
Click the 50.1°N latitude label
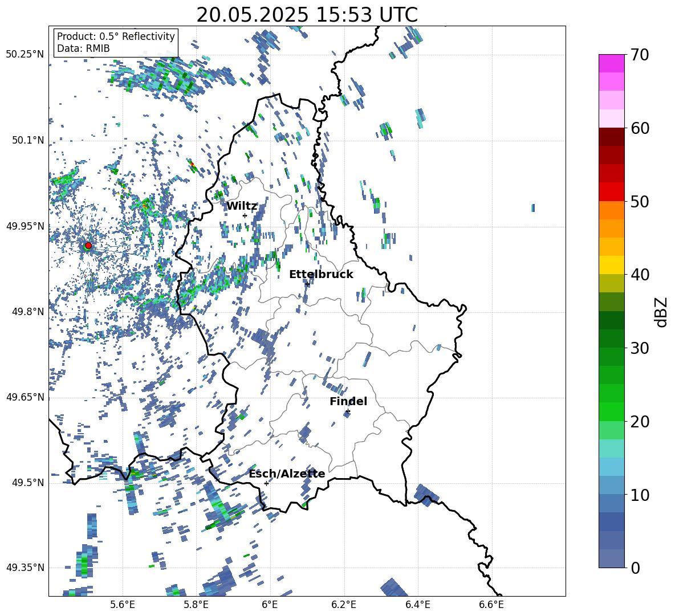(28, 140)
